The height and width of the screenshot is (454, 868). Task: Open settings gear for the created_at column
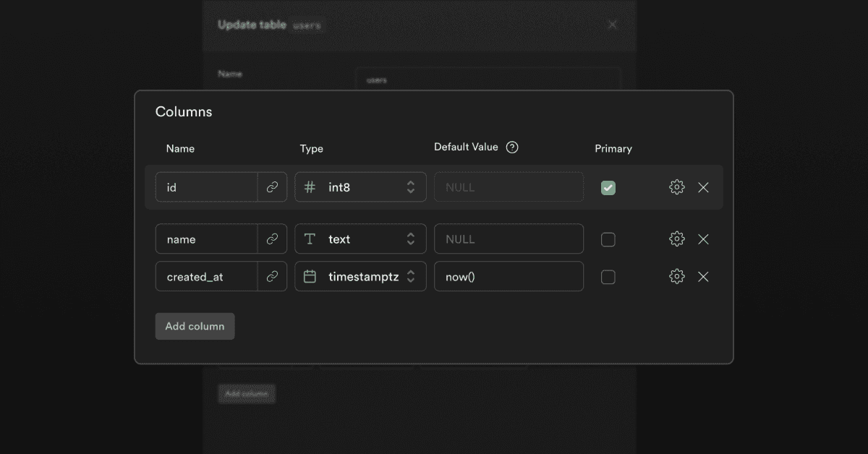click(676, 277)
